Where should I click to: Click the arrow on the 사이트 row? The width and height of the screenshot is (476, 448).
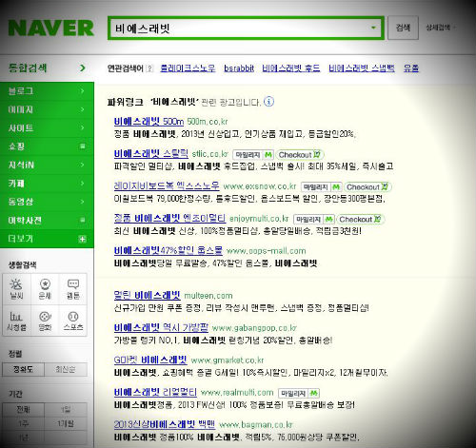(83, 127)
